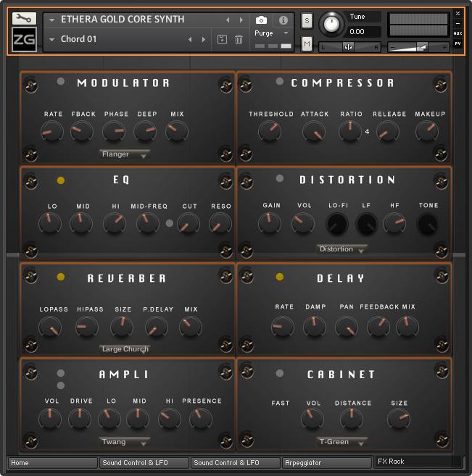The height and width of the screenshot is (476, 472).
Task: Enable the Distortion effect LED
Action: pos(279,178)
